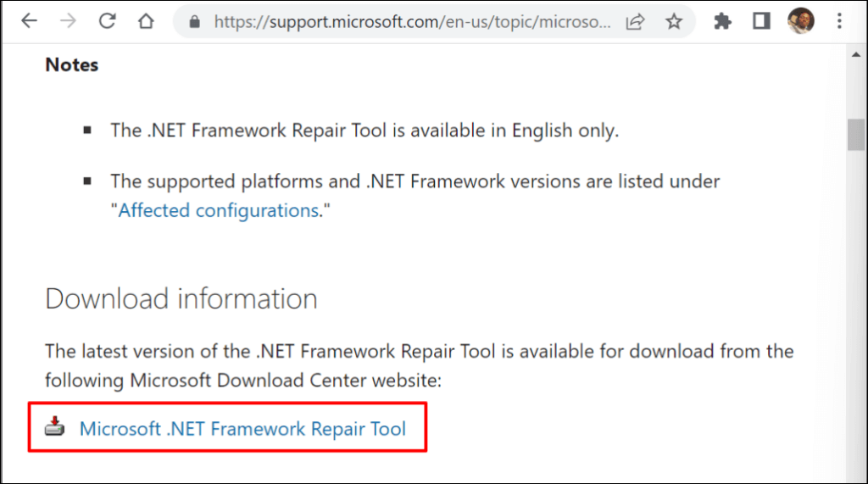Viewport: 868px width, 484px height.
Task: Click the download icon beside the Repair Tool link
Action: click(55, 427)
